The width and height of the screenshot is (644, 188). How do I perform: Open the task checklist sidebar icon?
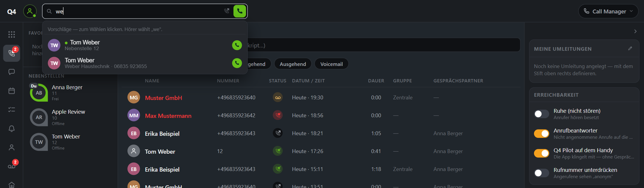tap(12, 110)
